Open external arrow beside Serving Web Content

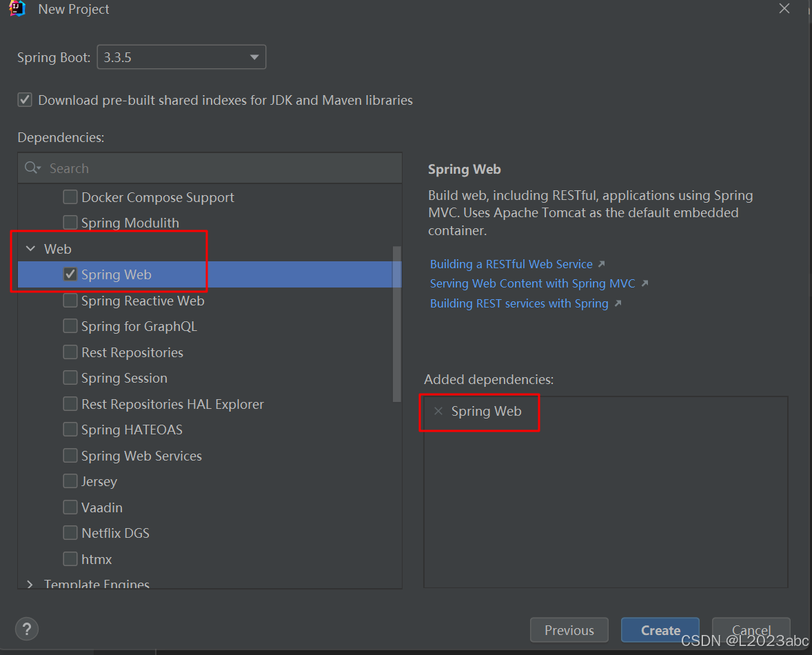pos(644,283)
